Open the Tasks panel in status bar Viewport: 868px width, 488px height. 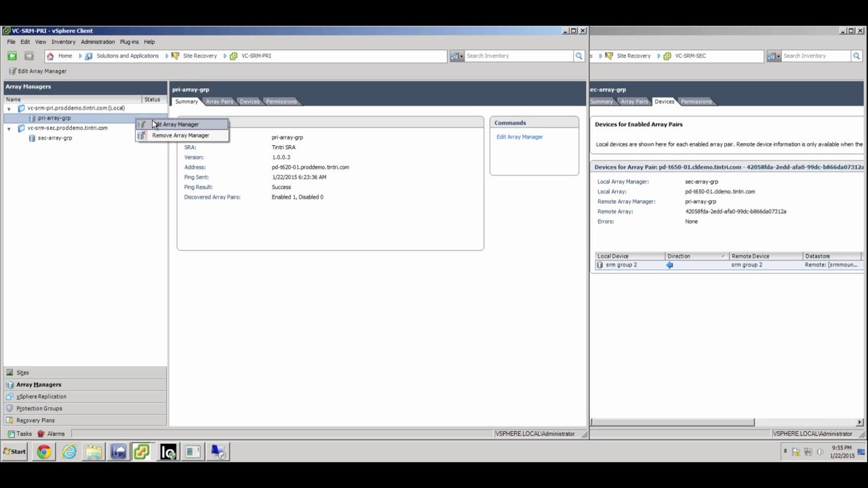tap(20, 434)
